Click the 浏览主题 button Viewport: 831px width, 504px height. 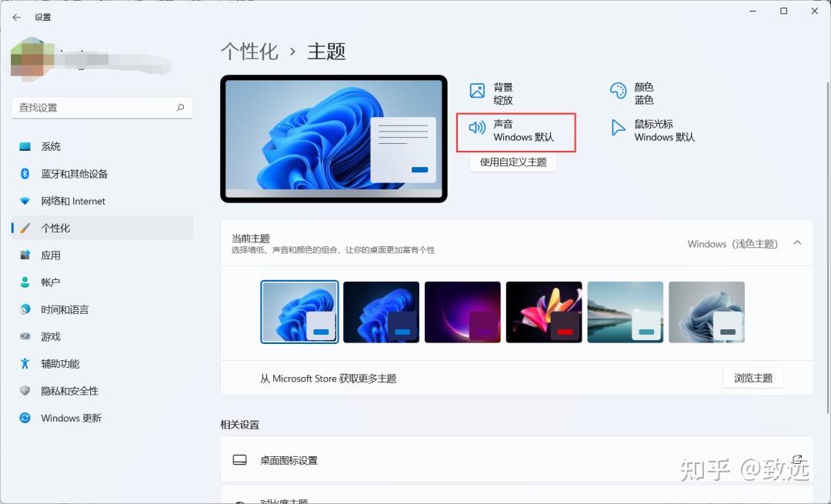click(753, 378)
